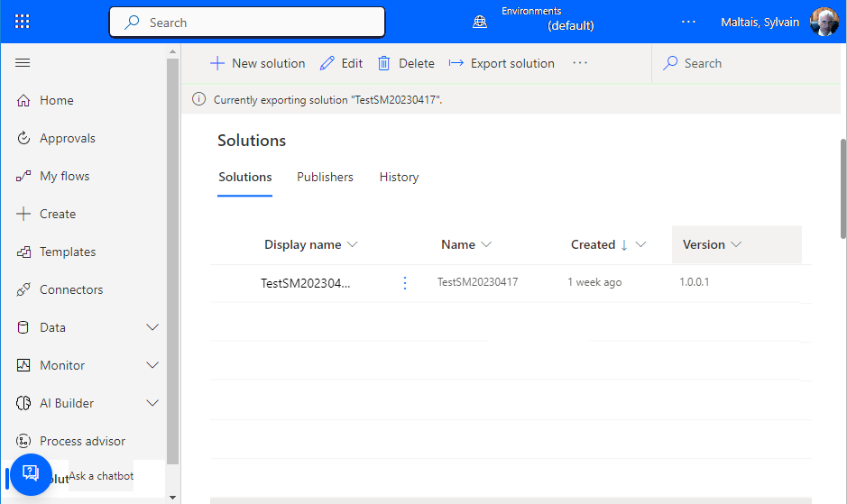Open Version column header dropdown
This screenshot has height=504, width=847.
736,244
